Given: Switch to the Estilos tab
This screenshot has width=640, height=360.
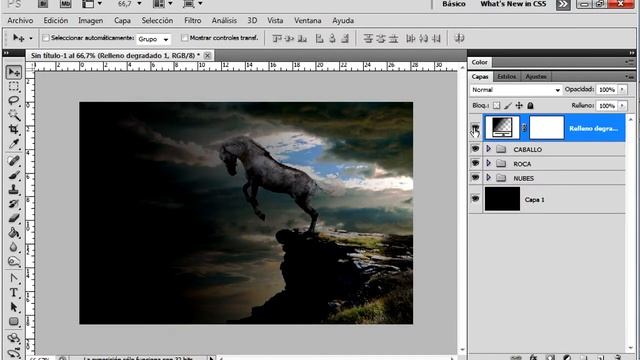Looking at the screenshot, I should point(507,76).
